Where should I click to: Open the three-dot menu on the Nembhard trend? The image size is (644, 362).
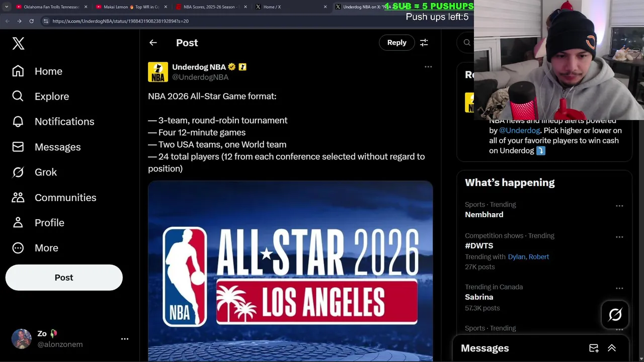tap(619, 206)
